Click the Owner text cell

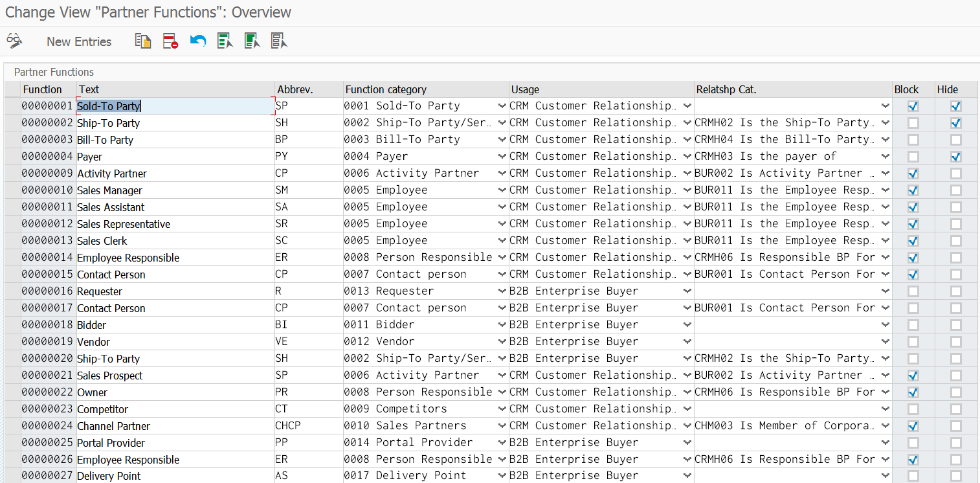(x=175, y=392)
